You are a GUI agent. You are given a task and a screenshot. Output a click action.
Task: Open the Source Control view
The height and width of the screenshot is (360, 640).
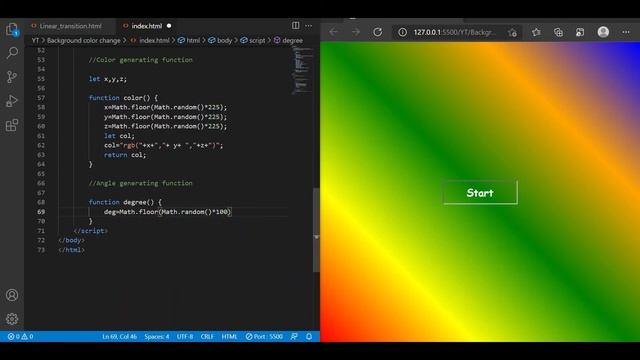12,77
